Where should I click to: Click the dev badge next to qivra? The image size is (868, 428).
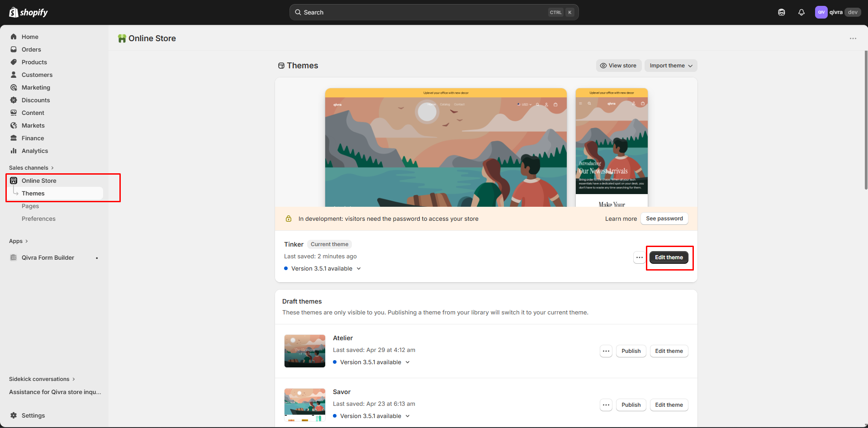point(853,12)
